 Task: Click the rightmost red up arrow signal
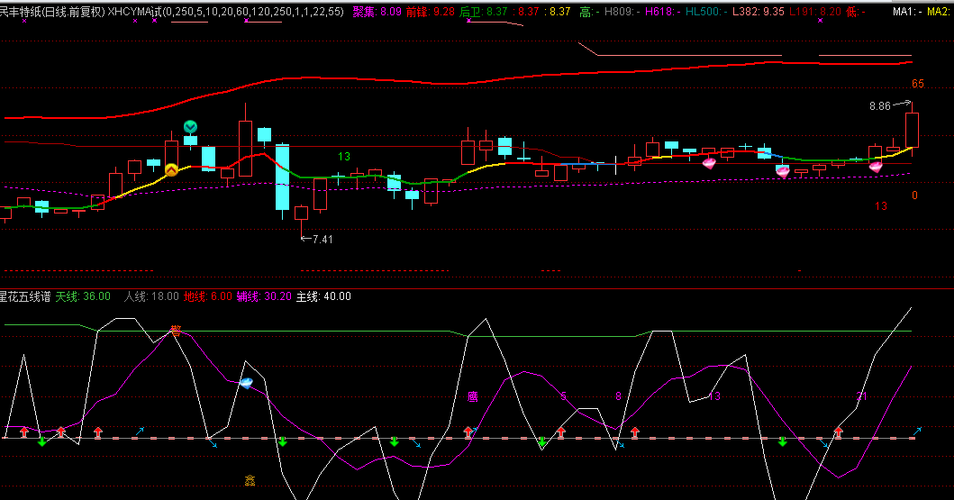click(x=838, y=432)
